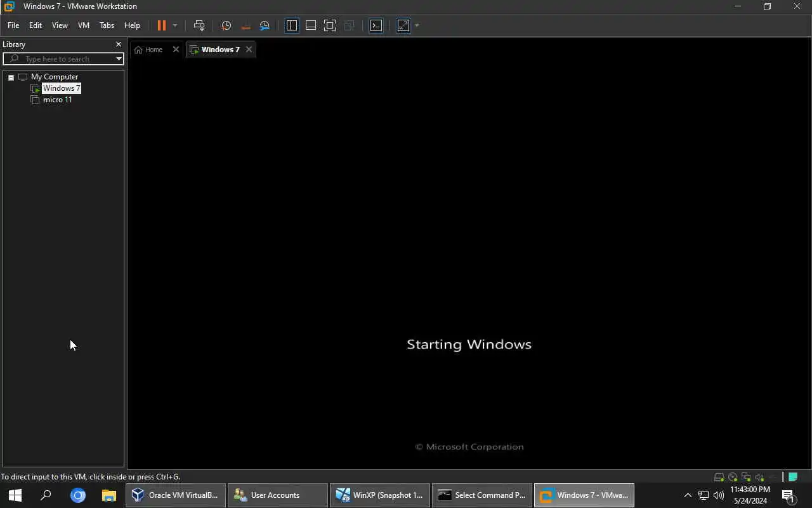This screenshot has width=812, height=508.
Task: Click the teal message log status icon
Action: 793,478
